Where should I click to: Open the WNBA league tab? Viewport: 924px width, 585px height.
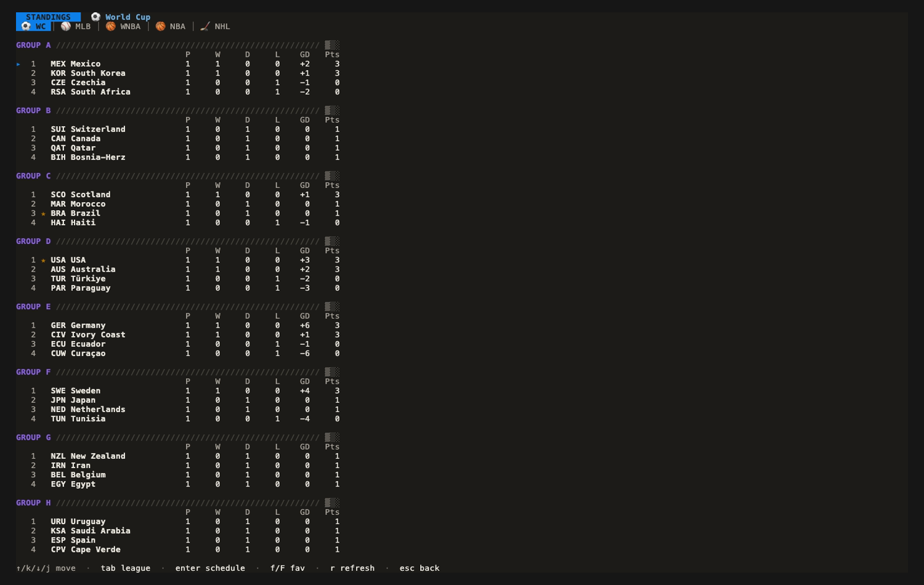[x=123, y=26]
